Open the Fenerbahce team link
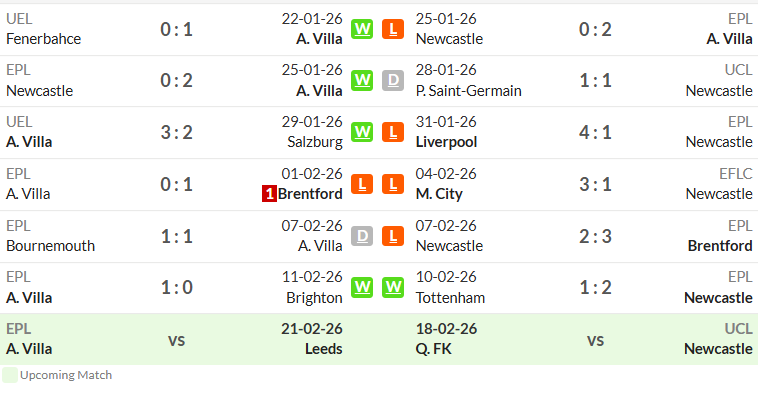 (44, 39)
